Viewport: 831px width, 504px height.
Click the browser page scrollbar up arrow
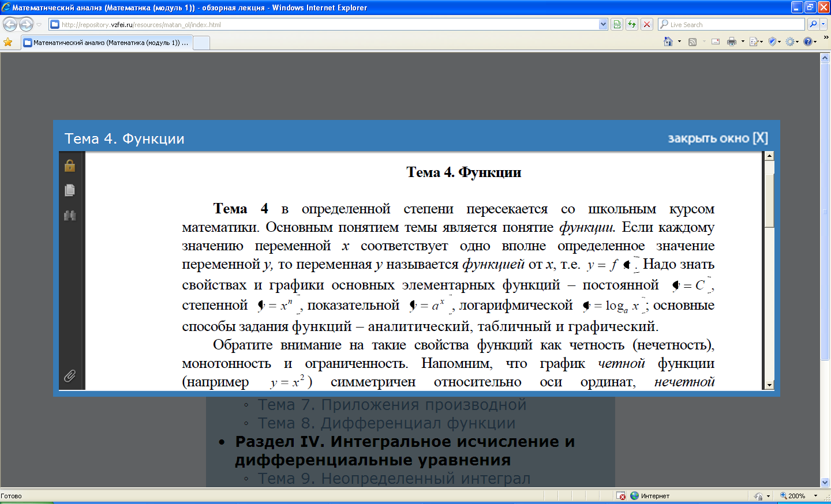click(825, 58)
